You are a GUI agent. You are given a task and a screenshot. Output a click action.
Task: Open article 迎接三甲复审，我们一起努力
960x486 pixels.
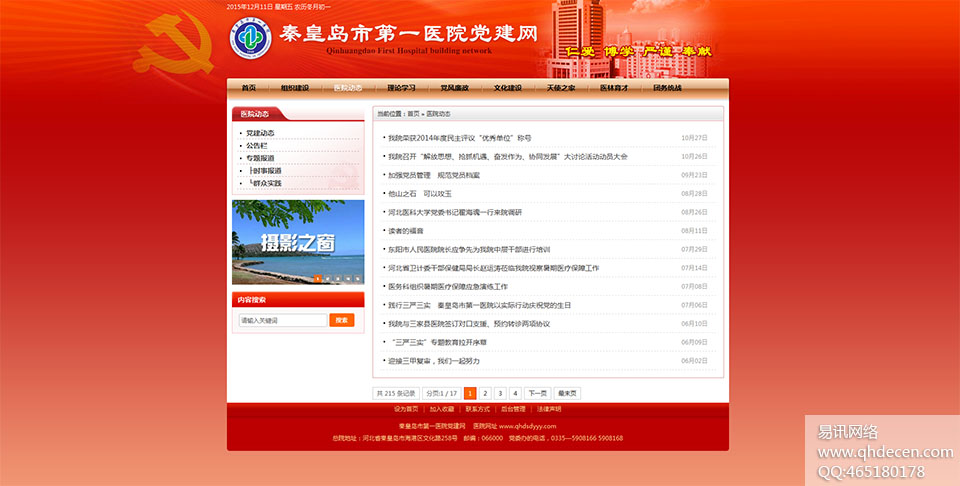pyautogui.click(x=434, y=361)
